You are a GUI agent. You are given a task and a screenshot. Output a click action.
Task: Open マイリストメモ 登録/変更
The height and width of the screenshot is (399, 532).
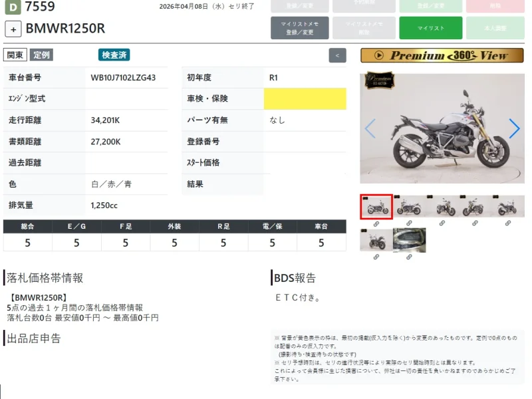[300, 28]
